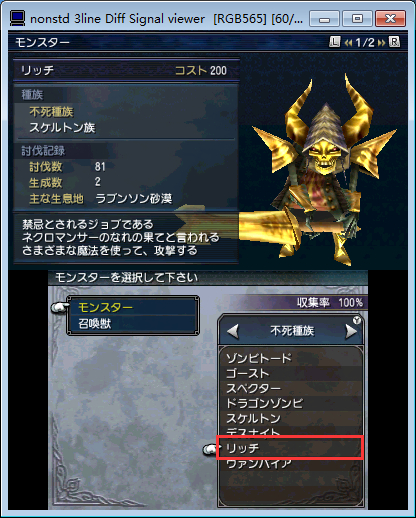
Task: Click the hand cursor beside リッチ
Action: point(211,449)
